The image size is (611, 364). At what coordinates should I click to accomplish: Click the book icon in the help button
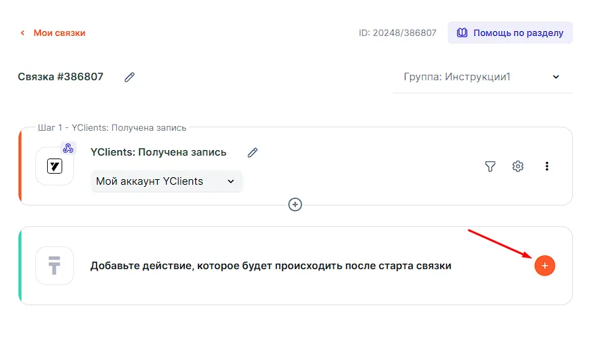coord(462,33)
